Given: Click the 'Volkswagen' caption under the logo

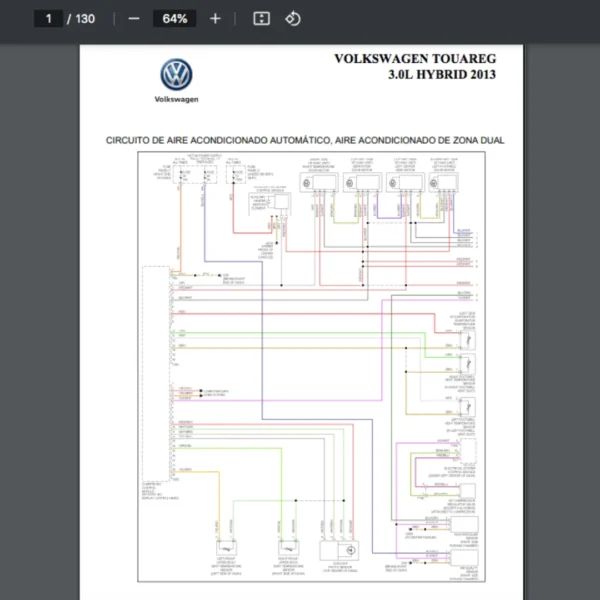Looking at the screenshot, I should click(176, 99).
